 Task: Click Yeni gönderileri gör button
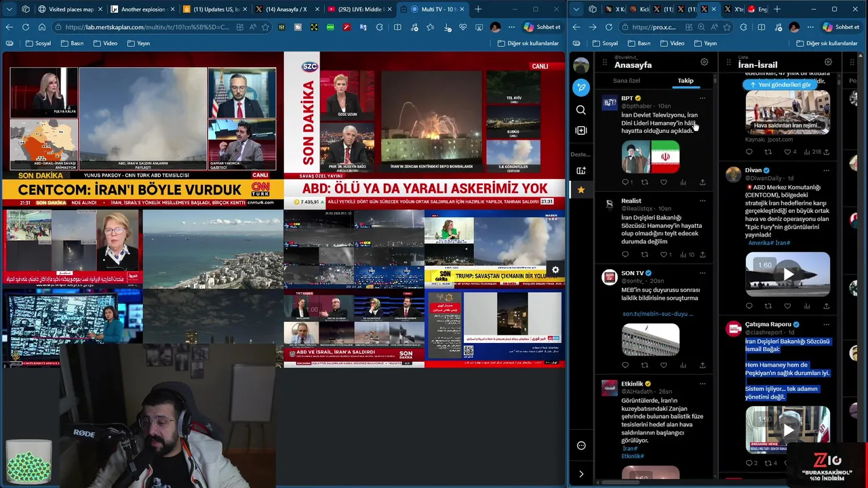[x=779, y=85]
